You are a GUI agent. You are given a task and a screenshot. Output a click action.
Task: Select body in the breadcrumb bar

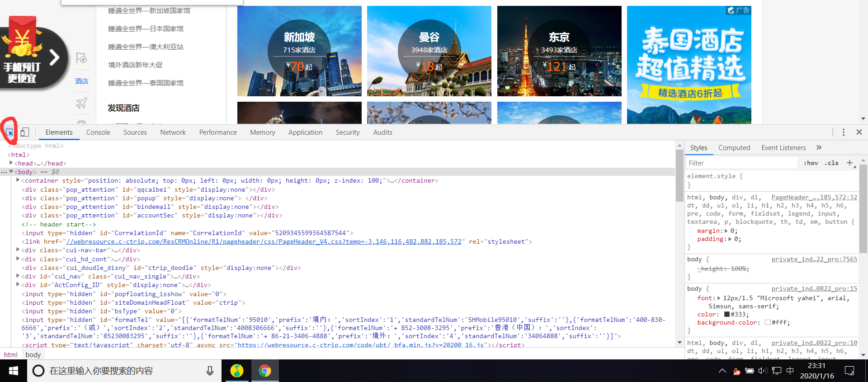[33, 355]
